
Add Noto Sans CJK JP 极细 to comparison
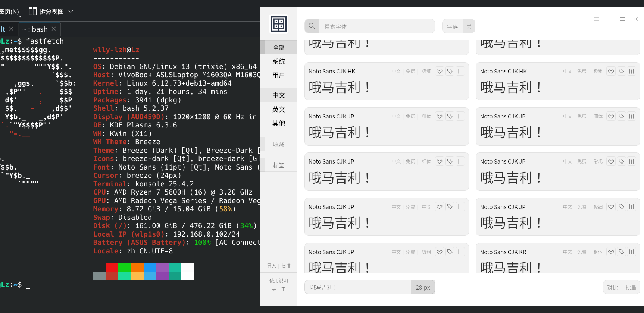pyautogui.click(x=632, y=206)
